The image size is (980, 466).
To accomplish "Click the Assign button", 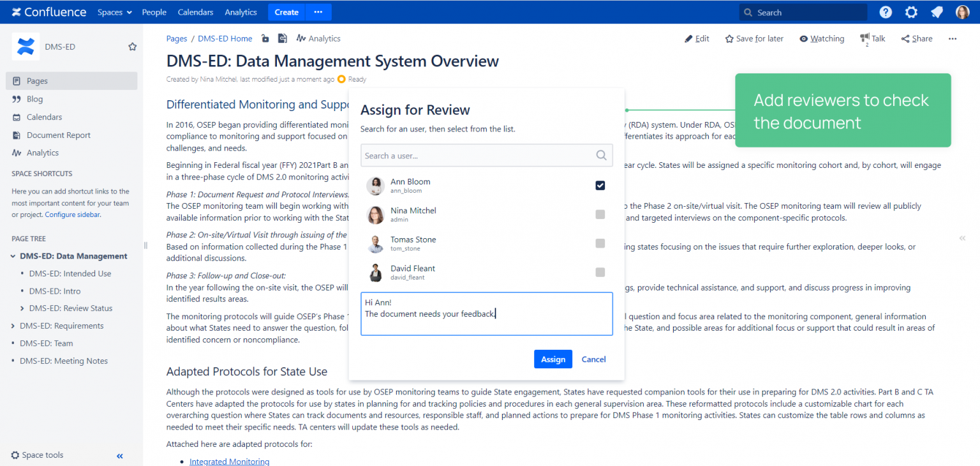I will (x=553, y=359).
